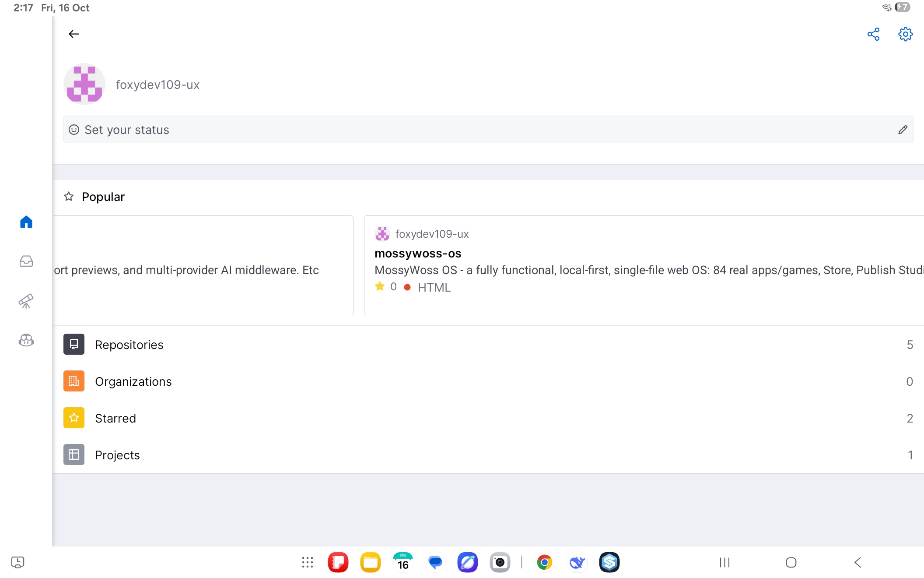
Task: Open the Home tab in sidebar
Action: pos(26,222)
